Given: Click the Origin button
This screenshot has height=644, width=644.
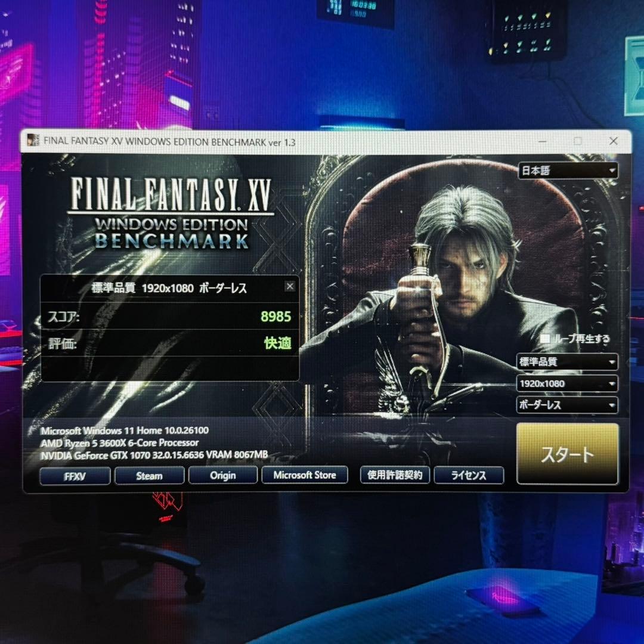Looking at the screenshot, I should click(x=223, y=475).
